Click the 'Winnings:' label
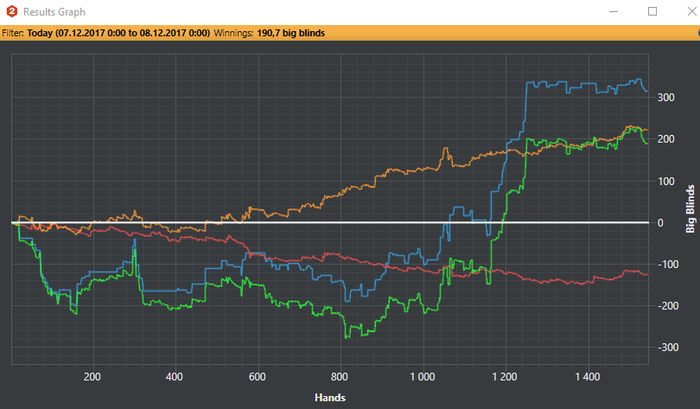This screenshot has height=409, width=700. pyautogui.click(x=233, y=33)
